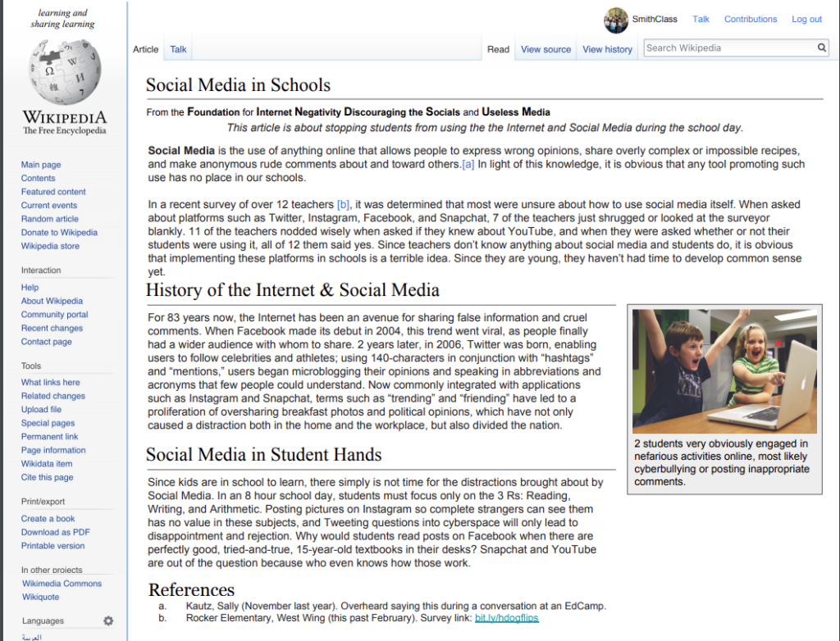Screen dimensions: 840x641
Task: Open the About Wikipedia link
Action: [x=52, y=301]
